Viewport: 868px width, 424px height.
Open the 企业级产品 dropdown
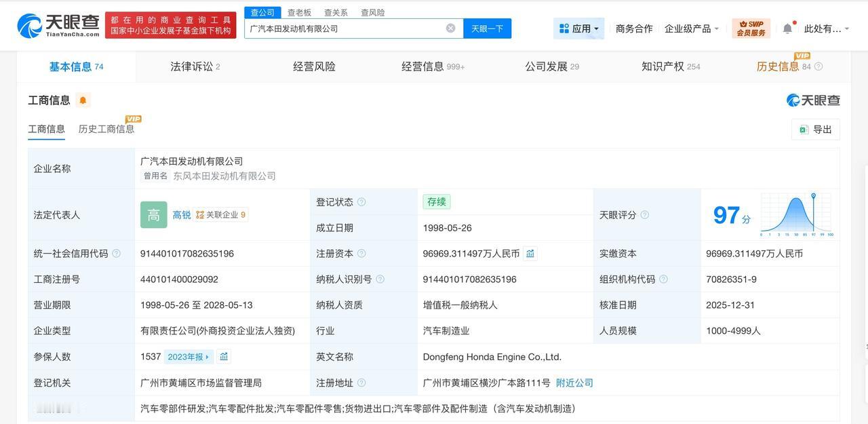(692, 28)
